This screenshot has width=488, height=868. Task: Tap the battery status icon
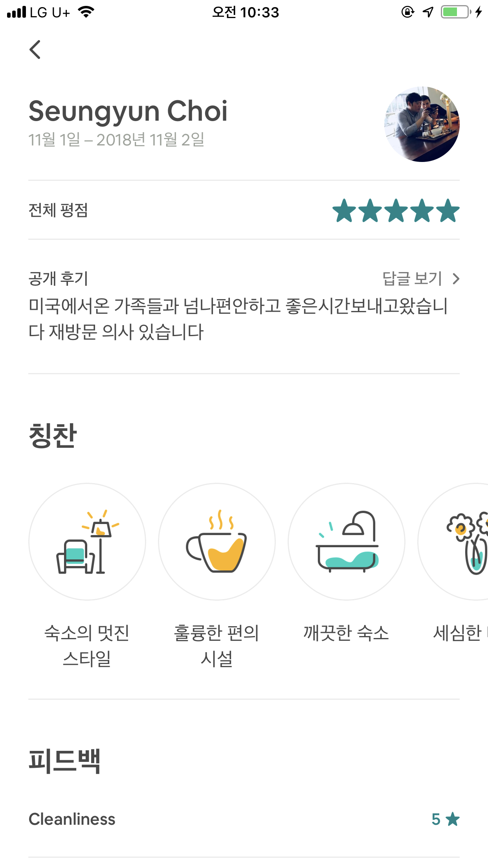456,12
